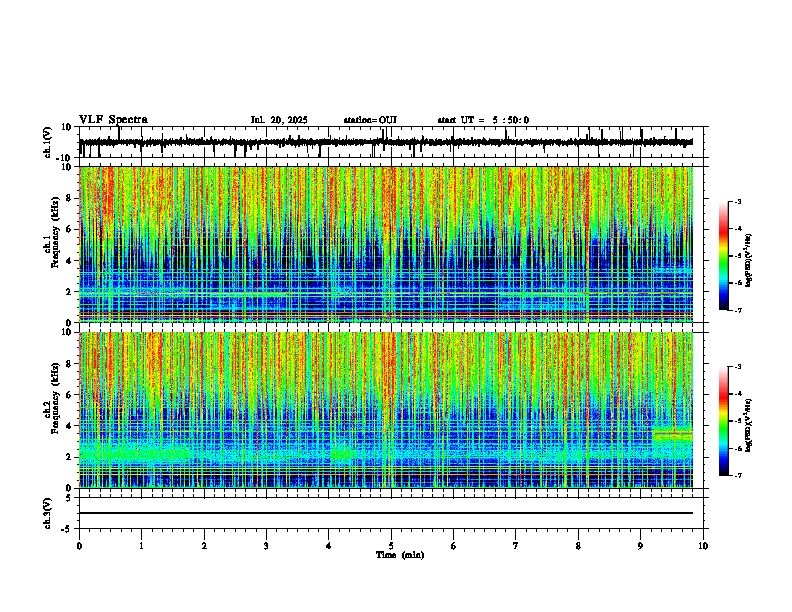Click the 'station=OUJ' header label
The width and height of the screenshot is (792, 612).
point(370,120)
